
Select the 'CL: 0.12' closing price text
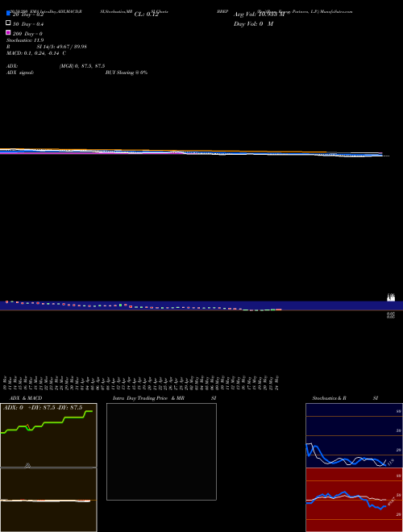146,15
